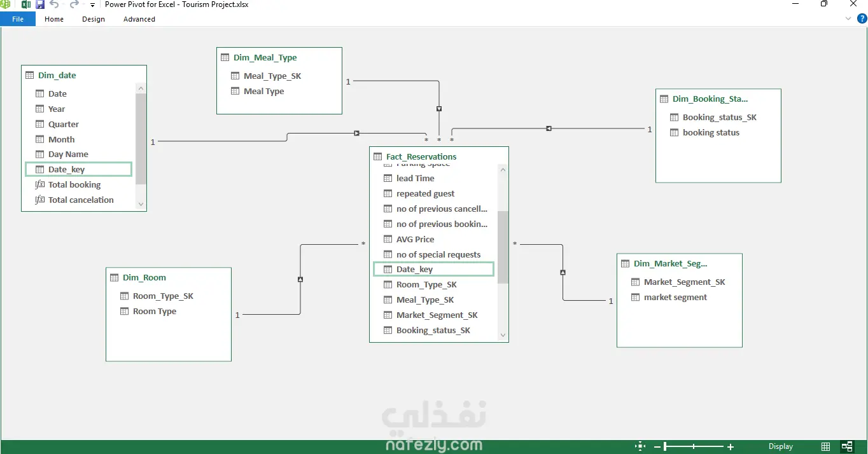Click the Redo arrow icon

point(74,4)
